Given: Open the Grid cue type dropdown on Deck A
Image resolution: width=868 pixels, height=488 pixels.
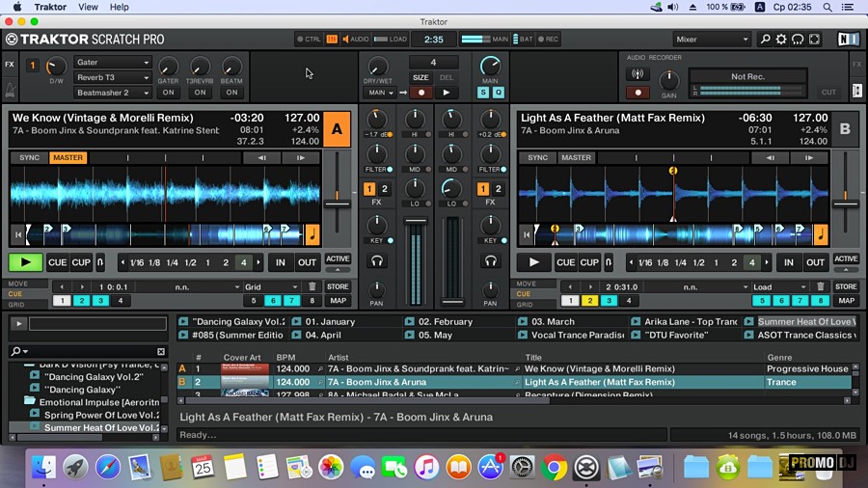Looking at the screenshot, I should (x=269, y=286).
